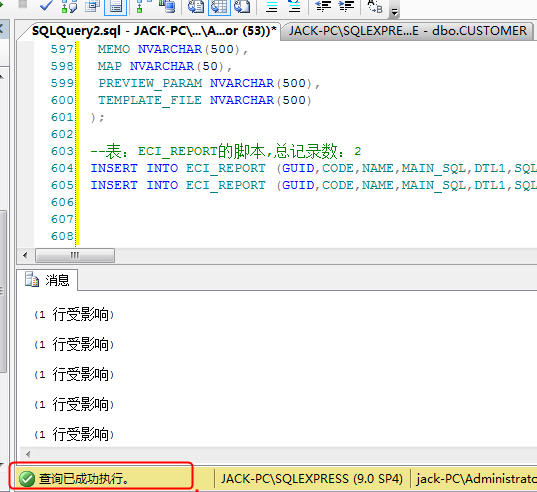
Task: Enable Include Actual Execution Plan
Action: click(139, 7)
